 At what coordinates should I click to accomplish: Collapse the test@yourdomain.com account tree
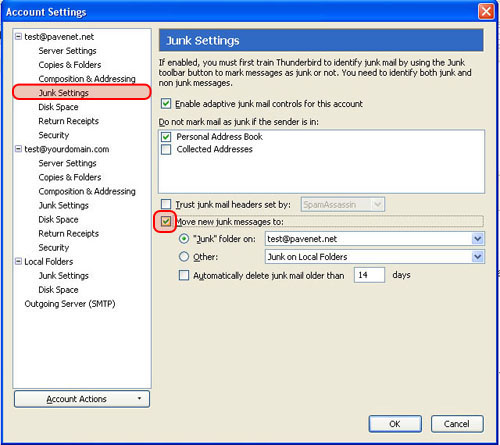click(x=18, y=149)
